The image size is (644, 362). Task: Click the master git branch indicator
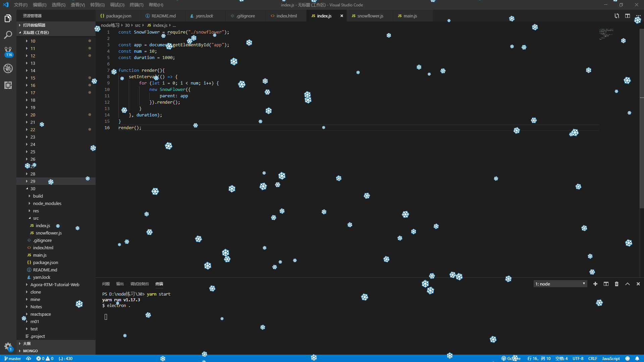tap(13, 358)
